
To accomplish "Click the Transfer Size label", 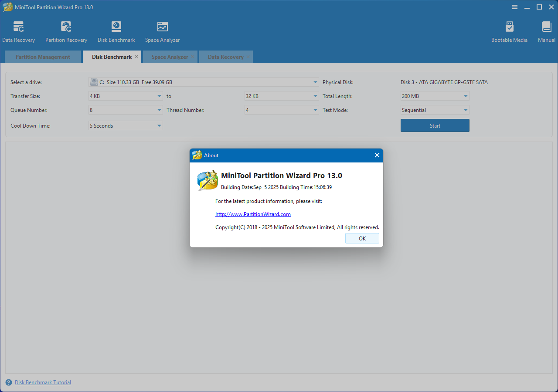I will (x=25, y=96).
